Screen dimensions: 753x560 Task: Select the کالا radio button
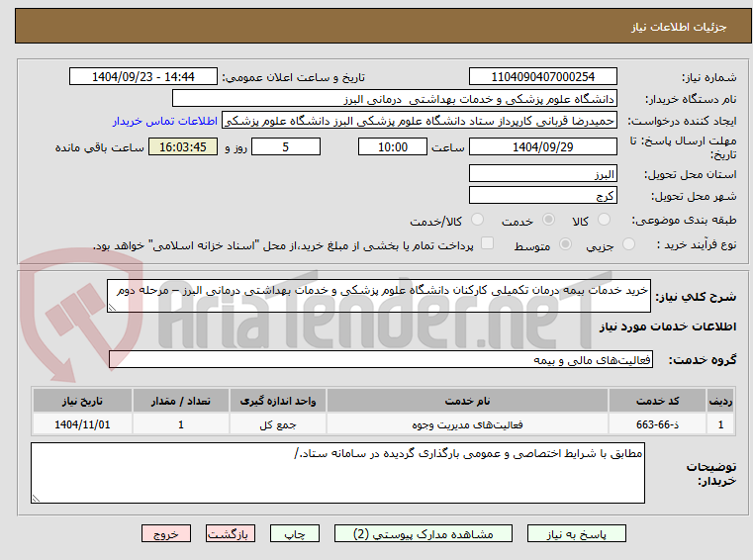[x=604, y=220]
